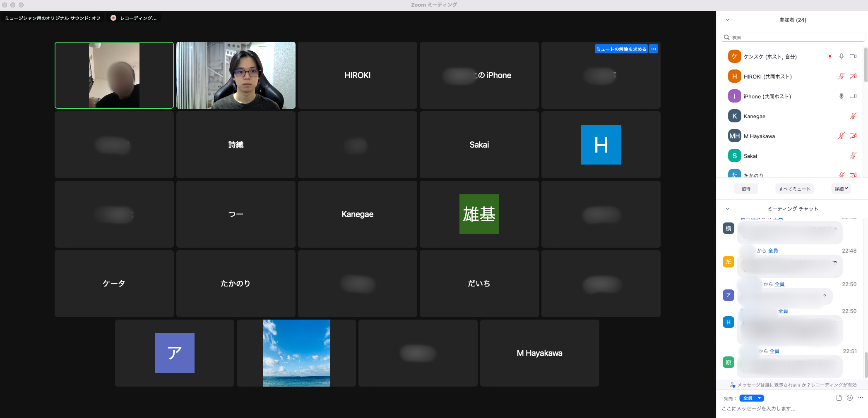The width and height of the screenshot is (868, 418).
Task: Click the privacy shield icon above the chat input
Action: coord(733,385)
